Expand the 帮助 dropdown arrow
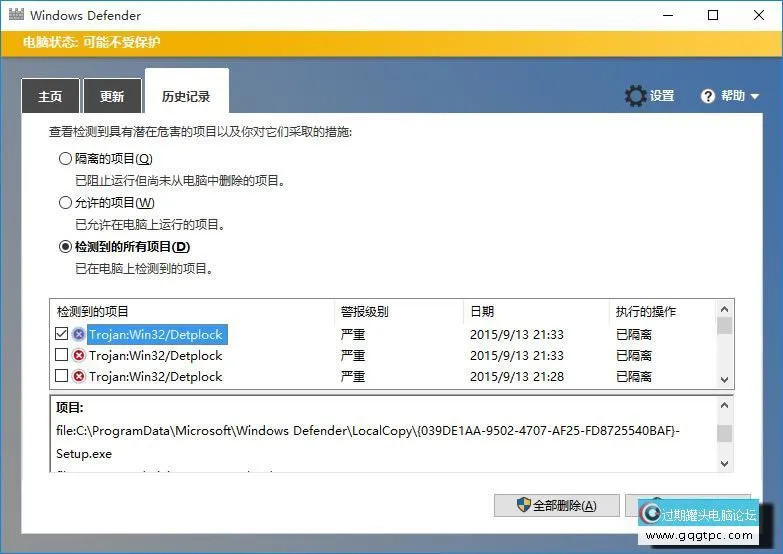Screen dimensions: 783x554 click(755, 96)
